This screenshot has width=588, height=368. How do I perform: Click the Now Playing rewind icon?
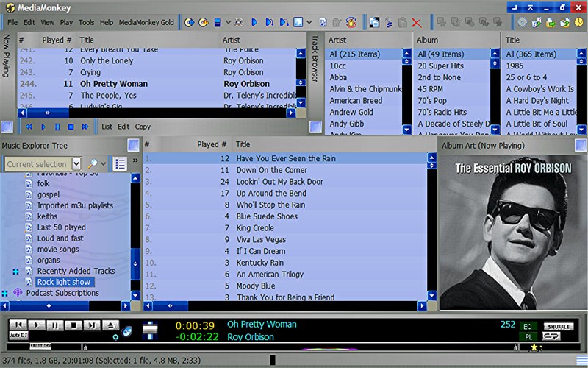pyautogui.click(x=29, y=127)
